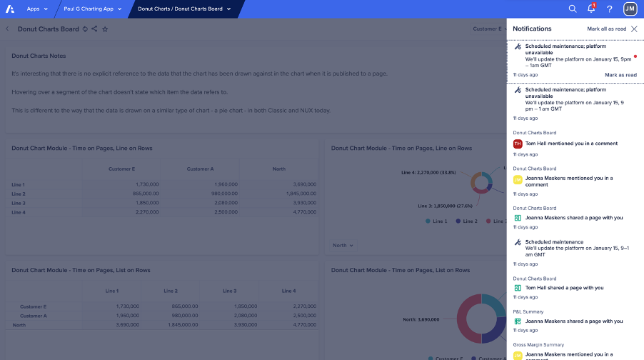Favorite the board with the star icon
This screenshot has width=644, height=360.
pos(105,29)
